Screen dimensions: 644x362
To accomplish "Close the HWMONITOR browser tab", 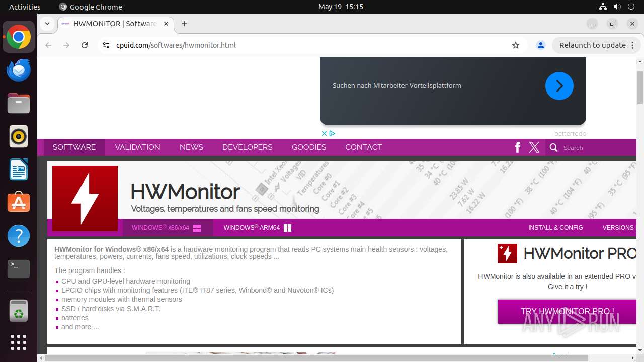I will (166, 24).
